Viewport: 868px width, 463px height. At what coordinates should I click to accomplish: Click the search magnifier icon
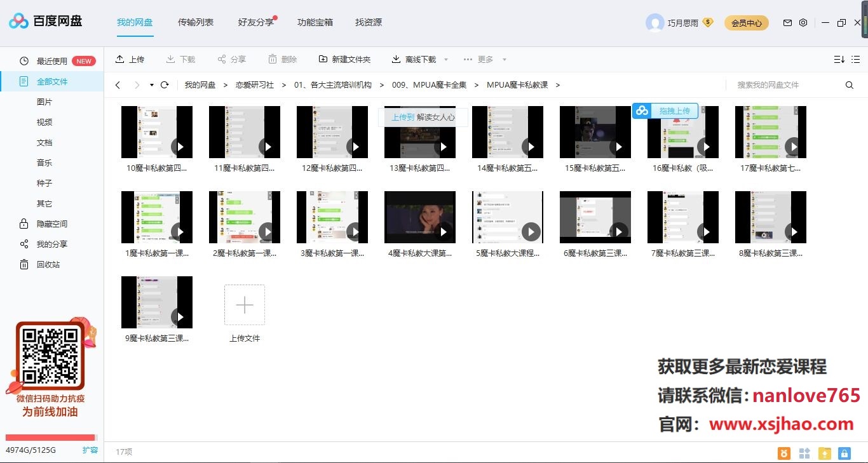point(850,85)
